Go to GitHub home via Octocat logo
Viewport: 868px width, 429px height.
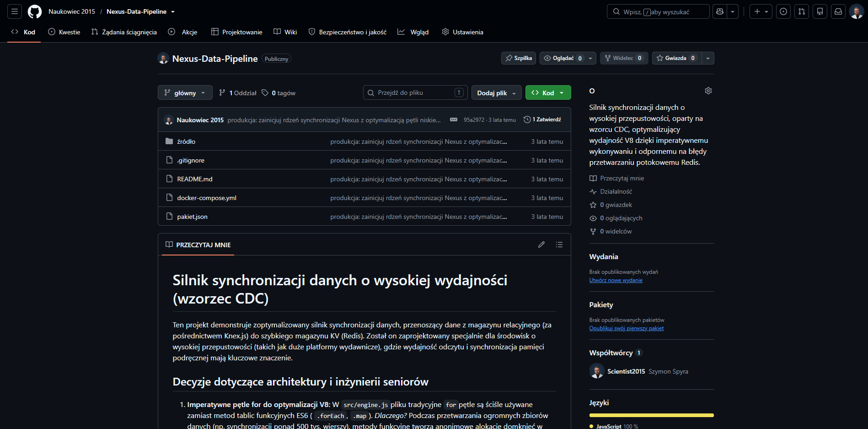[x=35, y=11]
